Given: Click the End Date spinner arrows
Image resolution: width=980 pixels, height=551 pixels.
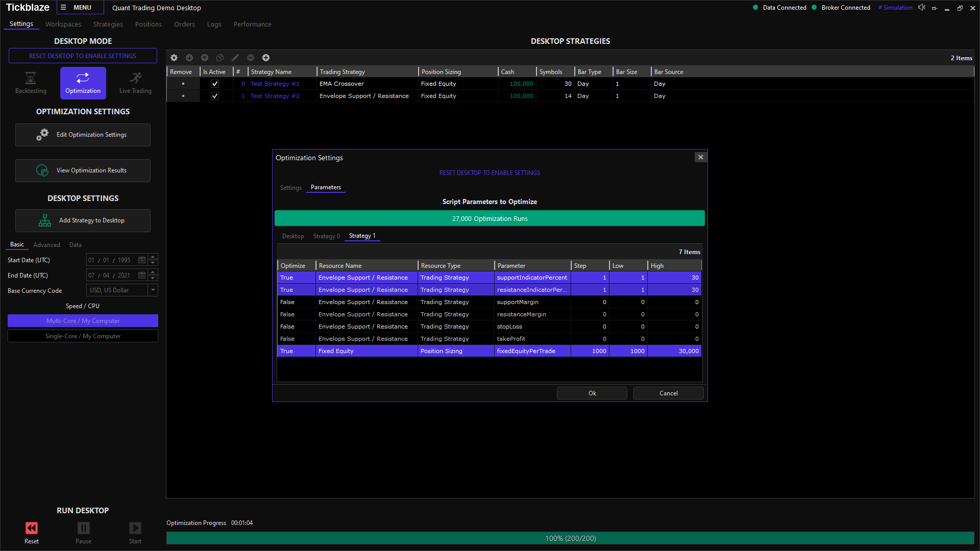Looking at the screenshot, I should click(153, 275).
